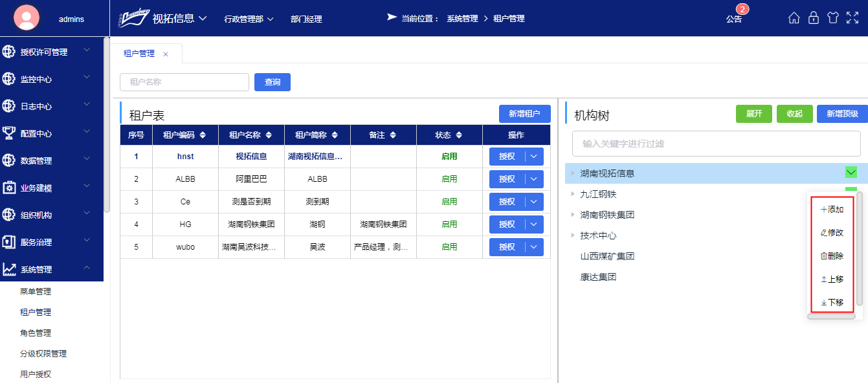The height and width of the screenshot is (383, 868).
Task: Switch to the 租户管理 tab
Action: pos(139,54)
